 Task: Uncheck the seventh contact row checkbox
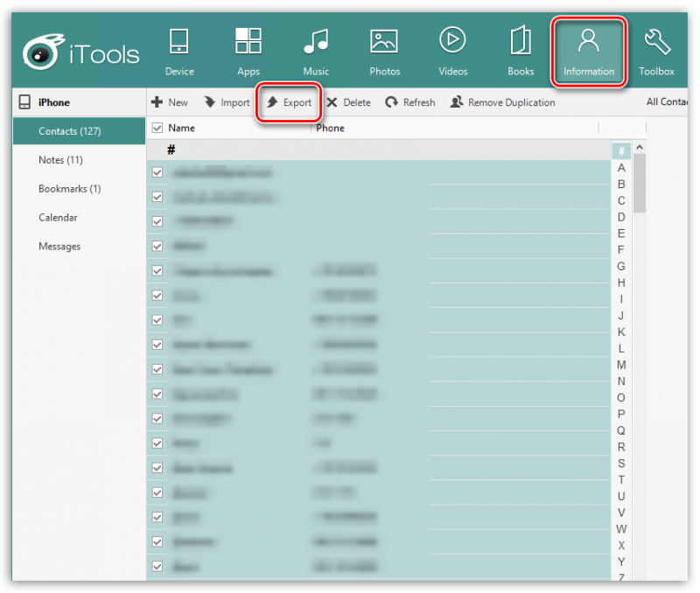coord(157,320)
